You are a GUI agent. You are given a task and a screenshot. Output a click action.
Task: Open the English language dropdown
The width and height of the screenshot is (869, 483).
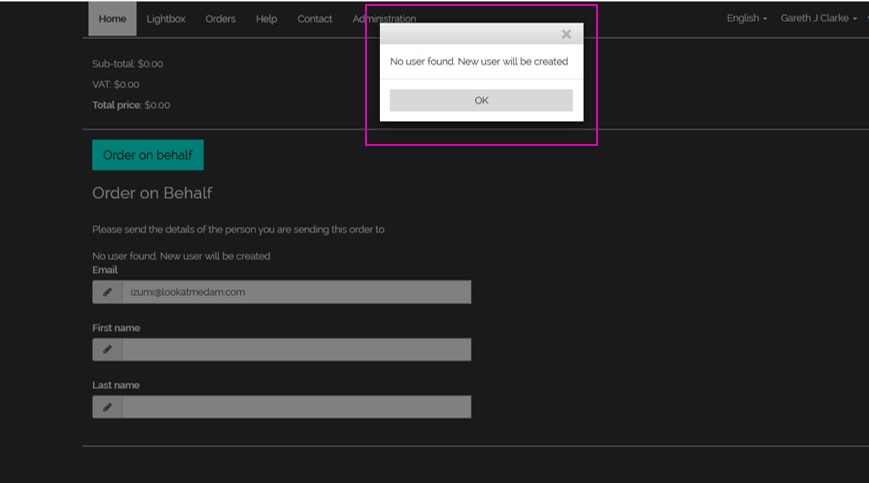(x=747, y=18)
